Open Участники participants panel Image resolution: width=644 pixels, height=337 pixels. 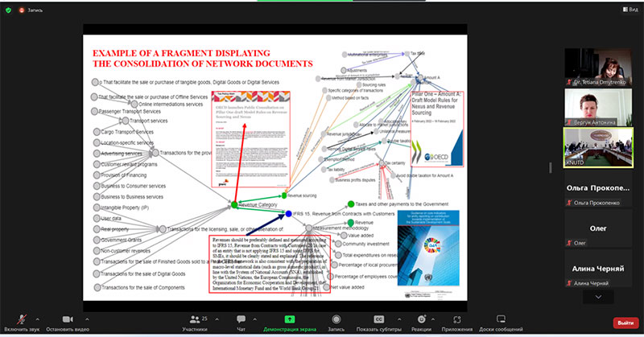[x=195, y=323]
